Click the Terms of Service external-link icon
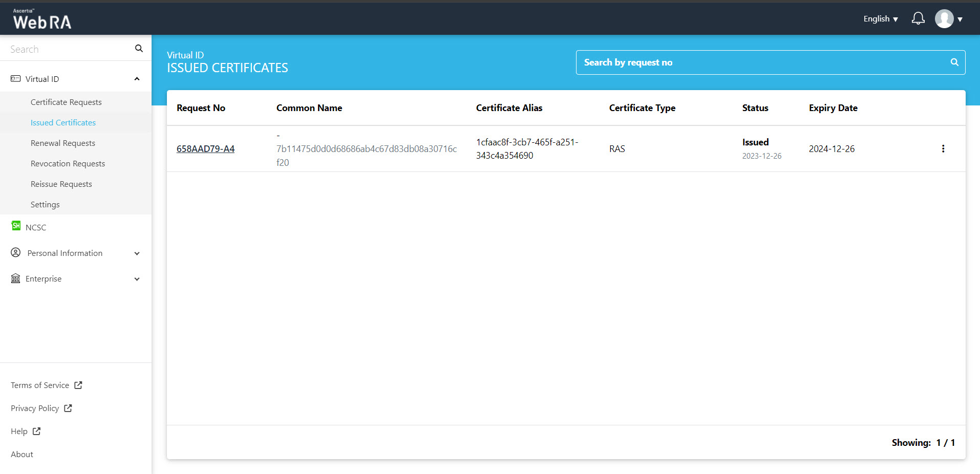Viewport: 980px width, 474px height. click(x=78, y=385)
